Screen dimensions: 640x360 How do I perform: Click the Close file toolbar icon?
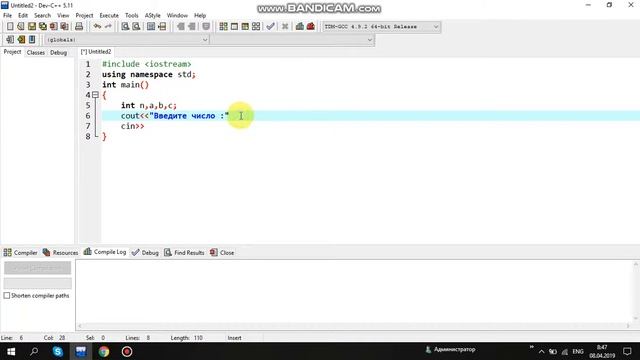tap(53, 27)
